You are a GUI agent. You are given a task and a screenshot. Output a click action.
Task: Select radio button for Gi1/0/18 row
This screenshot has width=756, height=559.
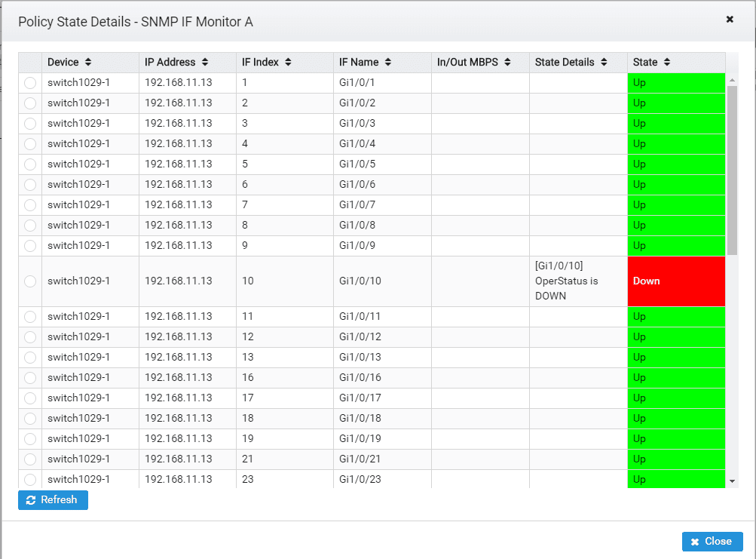pos(30,419)
